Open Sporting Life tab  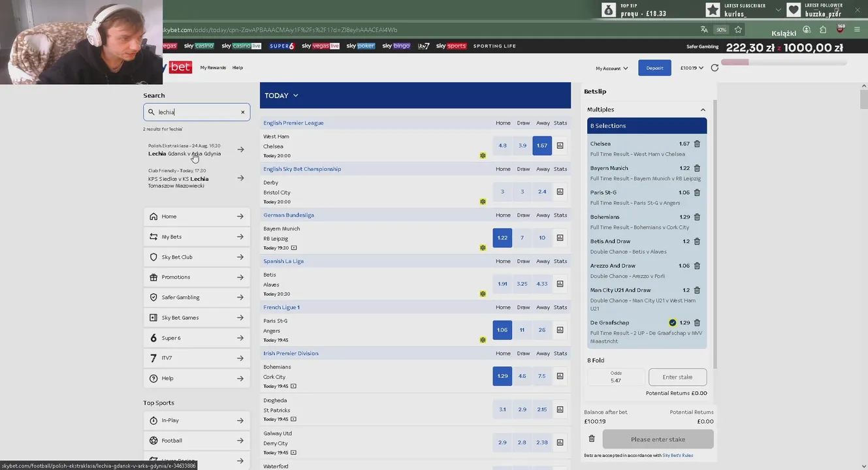click(494, 46)
